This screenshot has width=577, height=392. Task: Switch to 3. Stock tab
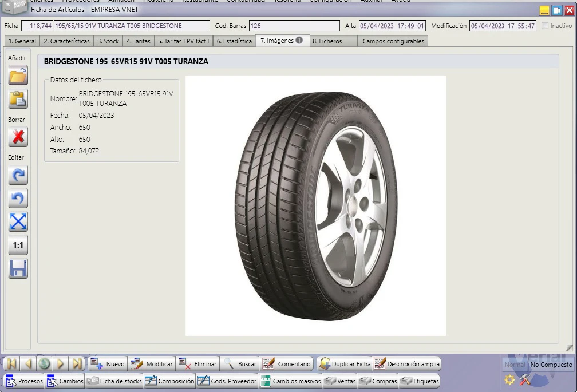[x=108, y=41]
